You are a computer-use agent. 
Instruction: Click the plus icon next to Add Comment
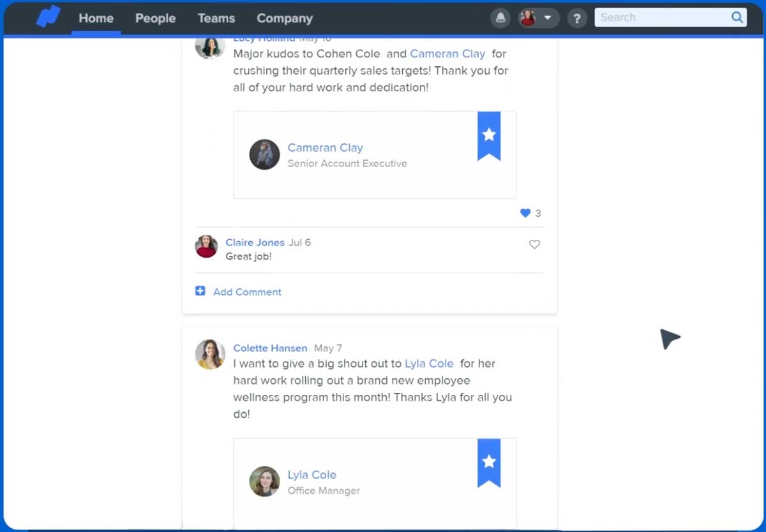[x=200, y=291]
